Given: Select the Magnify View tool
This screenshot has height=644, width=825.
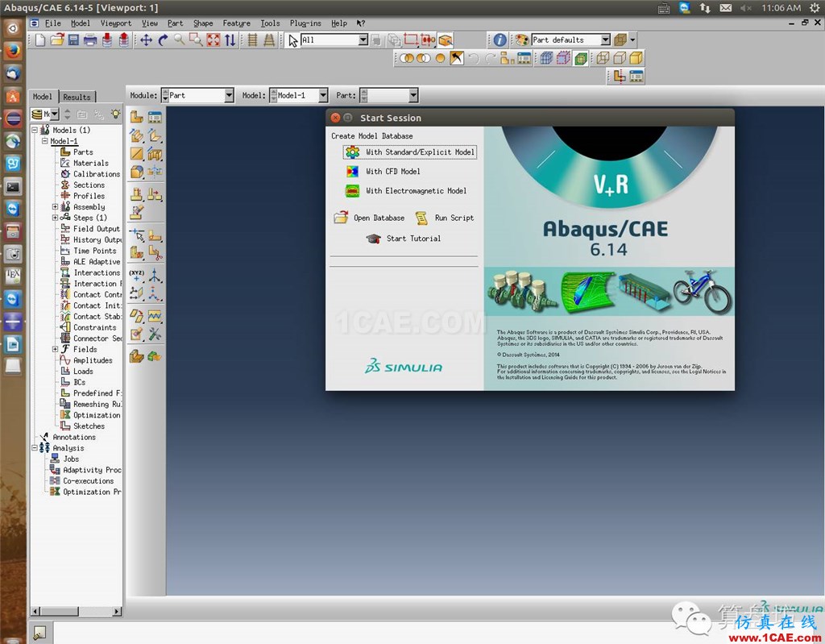Looking at the screenshot, I should click(x=180, y=40).
